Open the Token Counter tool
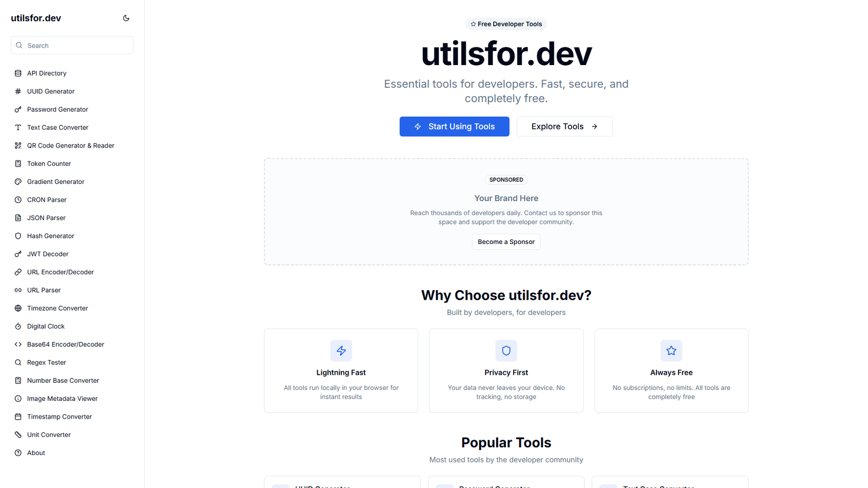This screenshot has height=488, width=868. click(49, 163)
